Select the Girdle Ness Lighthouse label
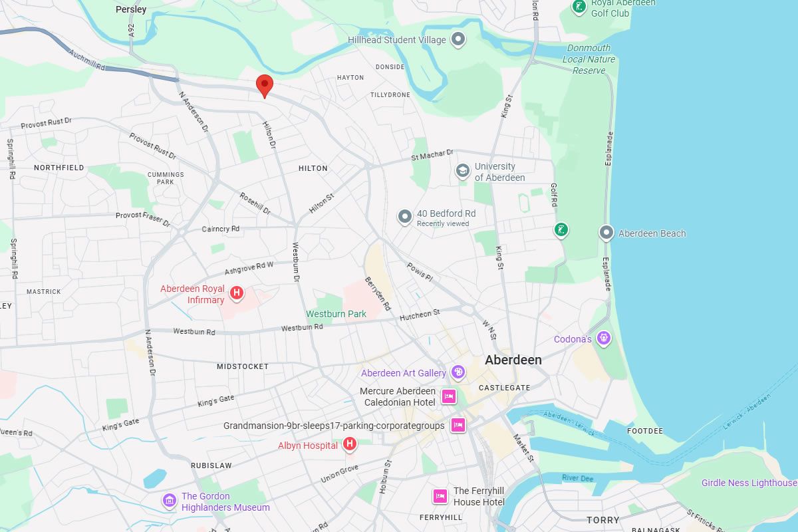This screenshot has height=532, width=798. 749,483
